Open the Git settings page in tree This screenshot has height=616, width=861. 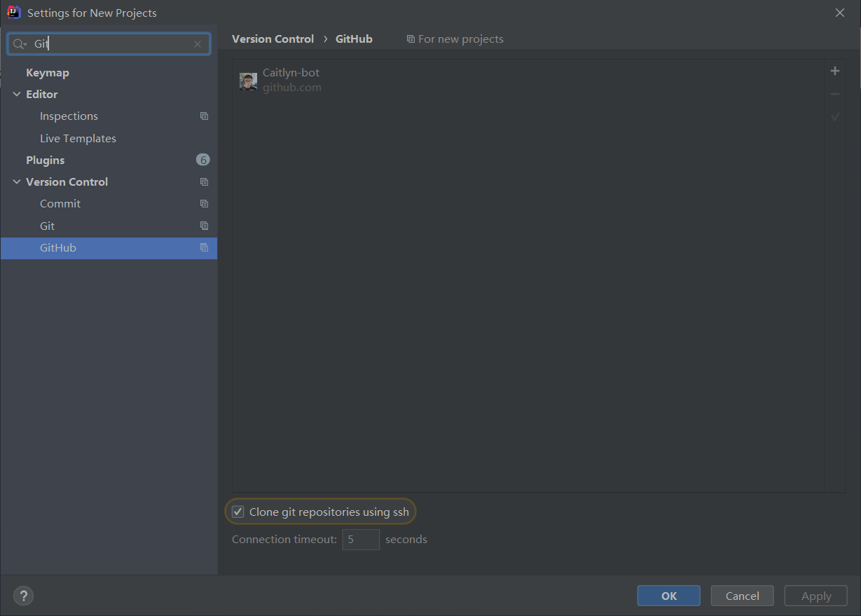(47, 226)
